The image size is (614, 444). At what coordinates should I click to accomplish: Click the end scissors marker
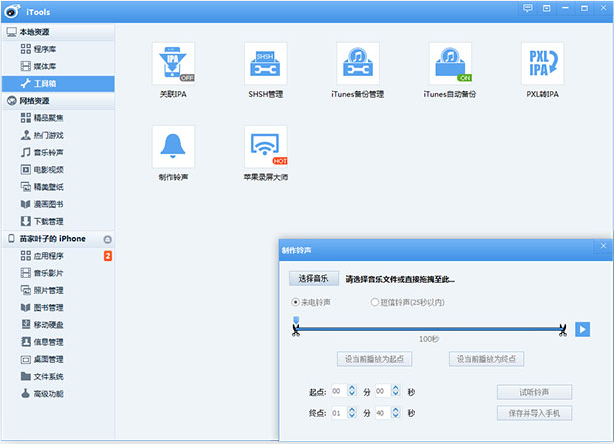(x=563, y=330)
